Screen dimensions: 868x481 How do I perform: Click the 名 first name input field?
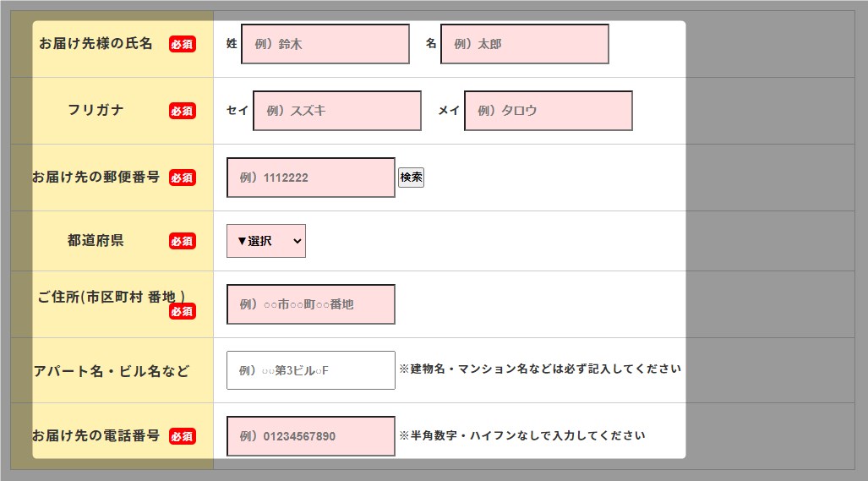pos(525,44)
